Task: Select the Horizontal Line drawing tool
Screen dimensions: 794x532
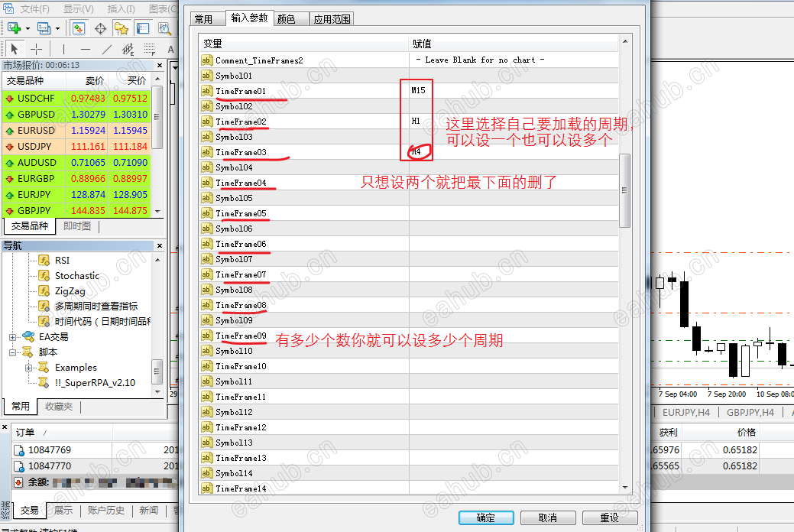Action: click(x=85, y=49)
